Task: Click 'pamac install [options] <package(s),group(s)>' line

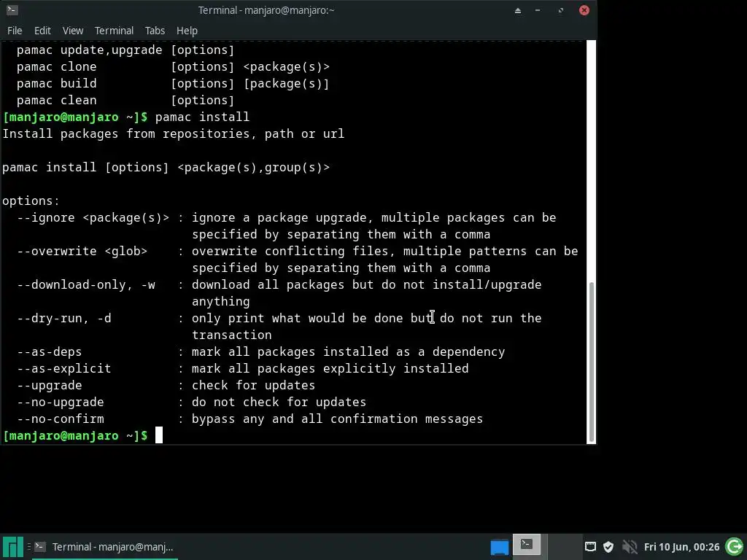Action: point(166,168)
